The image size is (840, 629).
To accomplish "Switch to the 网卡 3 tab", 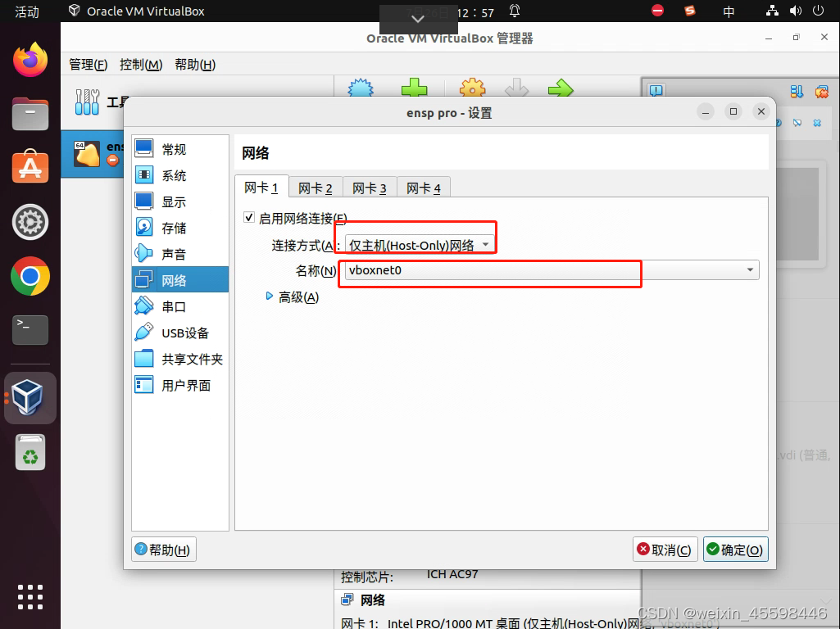I will pyautogui.click(x=370, y=188).
